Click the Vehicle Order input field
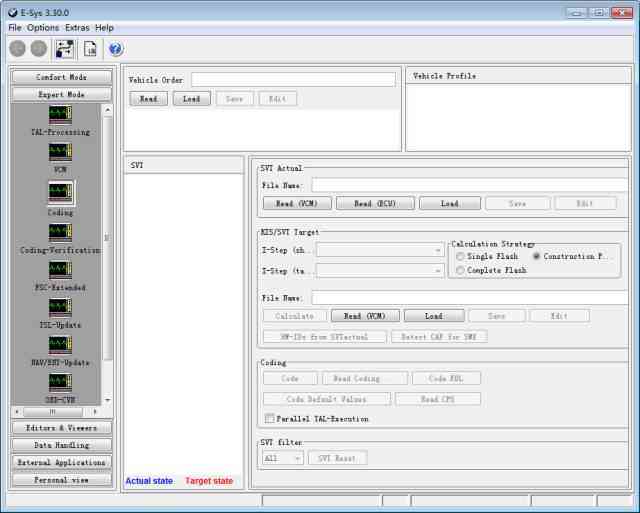The width and height of the screenshot is (640, 513). pyautogui.click(x=293, y=80)
